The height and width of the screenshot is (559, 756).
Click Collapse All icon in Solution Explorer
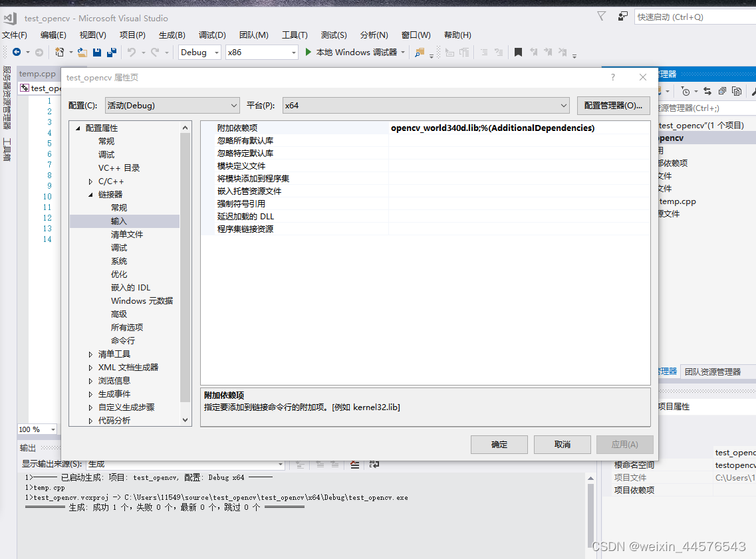(722, 91)
